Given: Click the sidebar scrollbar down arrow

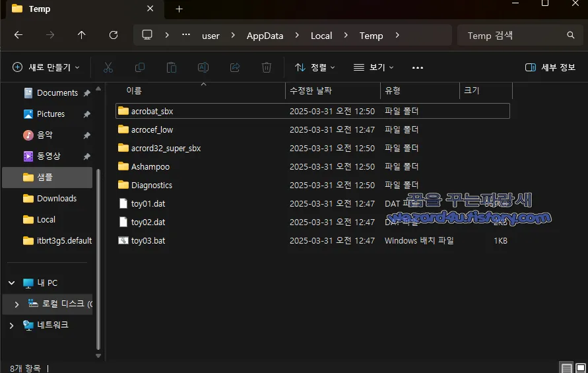Looking at the screenshot, I should click(98, 356).
